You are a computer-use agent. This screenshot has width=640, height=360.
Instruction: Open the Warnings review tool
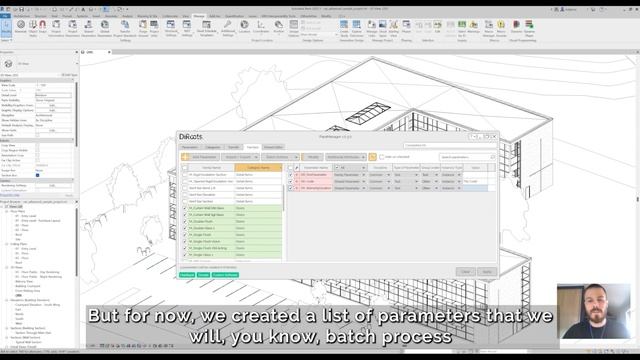click(473, 27)
